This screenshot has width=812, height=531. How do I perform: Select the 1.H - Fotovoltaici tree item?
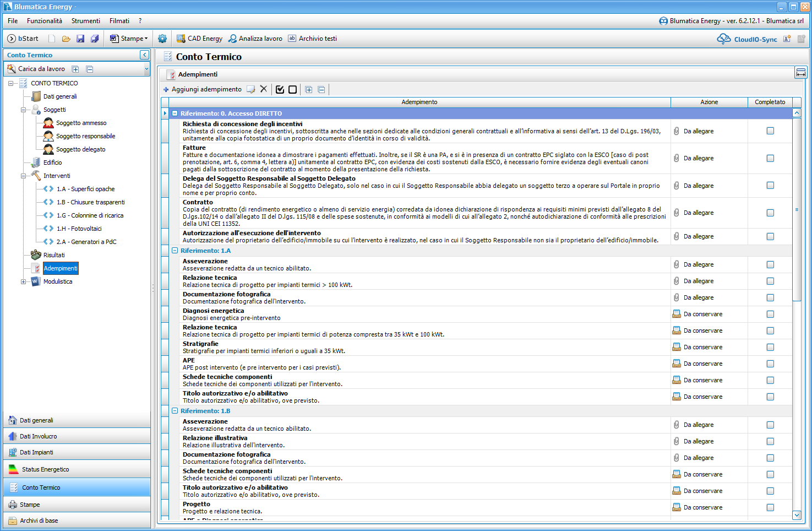79,229
